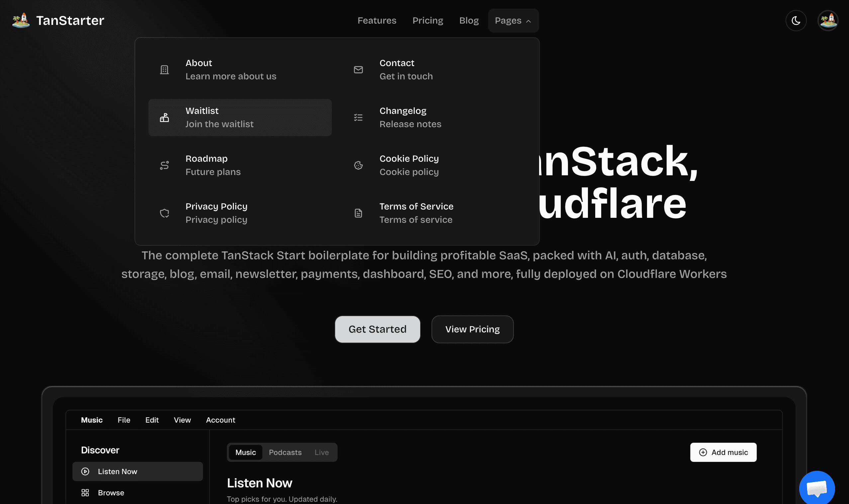Click the Cookie Policy cookie icon

358,165
